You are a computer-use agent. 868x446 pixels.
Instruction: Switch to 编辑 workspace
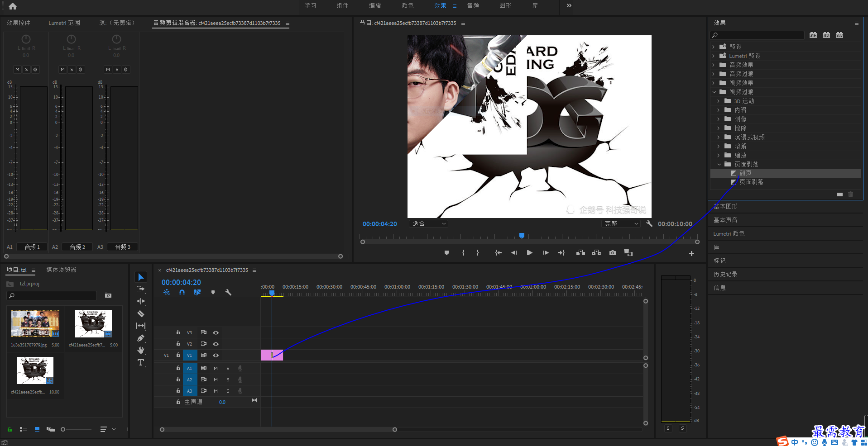tap(375, 5)
